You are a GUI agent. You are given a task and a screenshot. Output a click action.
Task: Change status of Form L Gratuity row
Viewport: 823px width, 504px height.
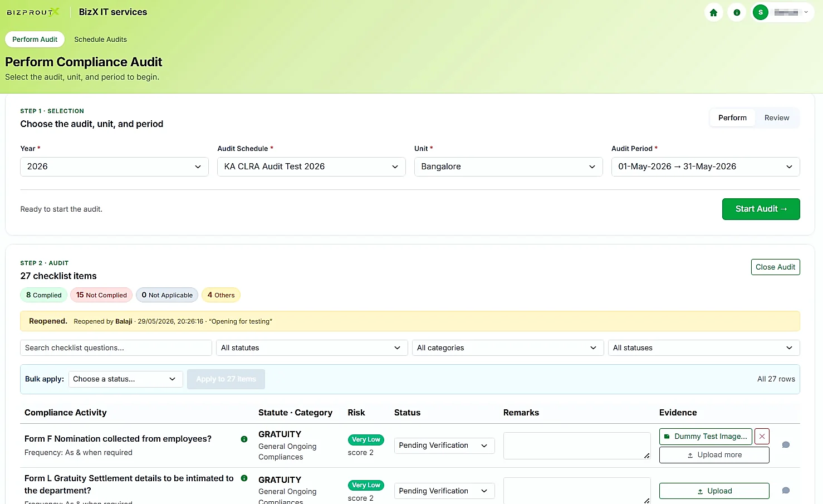444,491
